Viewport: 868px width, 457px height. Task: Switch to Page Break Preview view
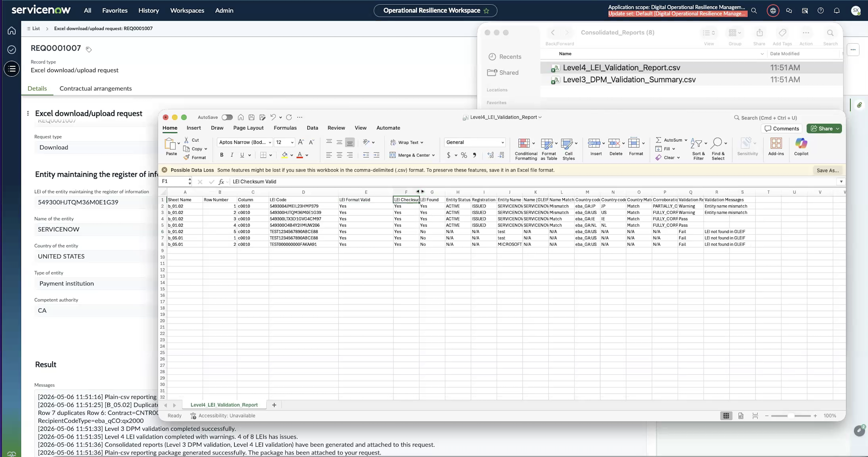[x=755, y=416]
